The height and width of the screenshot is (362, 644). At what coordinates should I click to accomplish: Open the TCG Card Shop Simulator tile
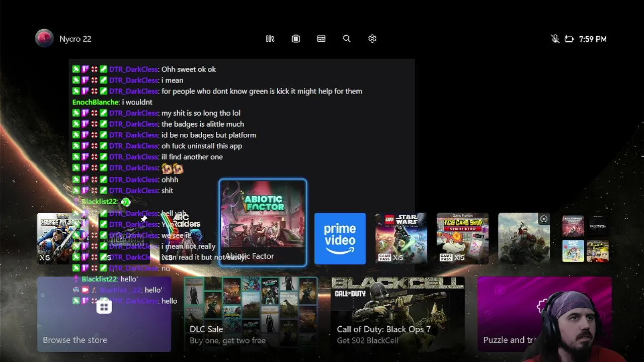[x=462, y=238]
